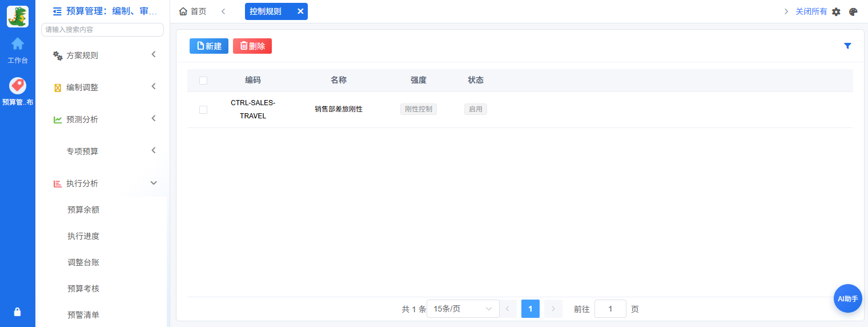The image size is (868, 327).
Task: Focus the sidebar search input
Action: 103,29
